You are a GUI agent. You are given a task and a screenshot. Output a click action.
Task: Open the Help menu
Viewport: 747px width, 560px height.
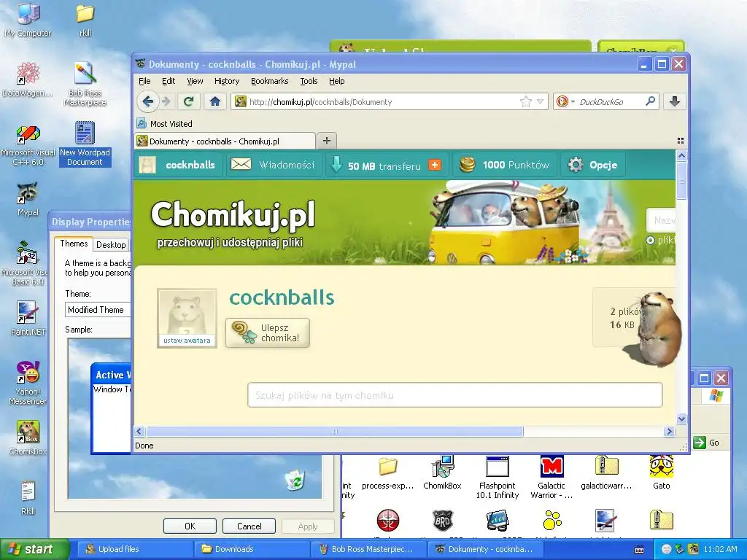(x=337, y=81)
